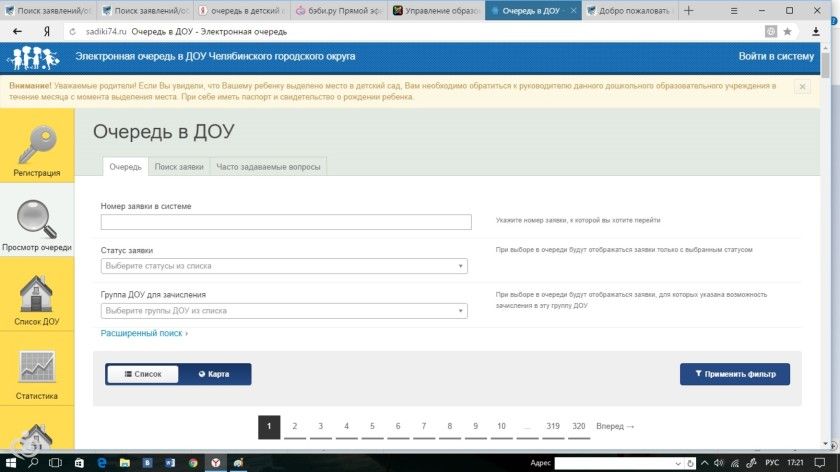Expand Расширенный поиск options
Screen dimensions: 840x472
pyautogui.click(x=144, y=333)
